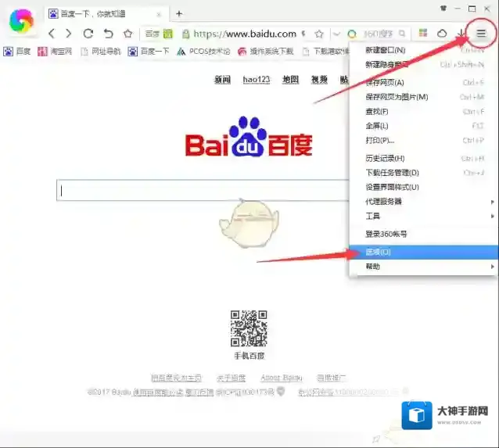This screenshot has width=499, height=448.
Task: Click the 把百度设为主页 footer link
Action: pyautogui.click(x=176, y=378)
